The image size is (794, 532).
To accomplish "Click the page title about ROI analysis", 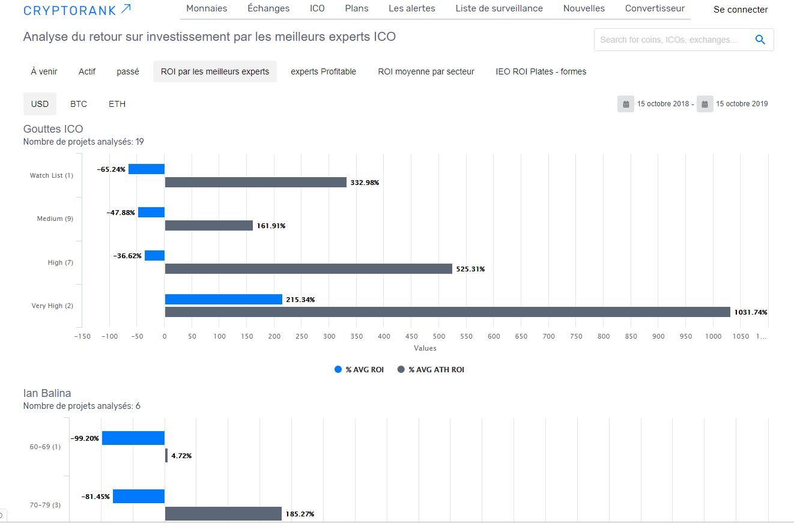I will pyautogui.click(x=210, y=37).
